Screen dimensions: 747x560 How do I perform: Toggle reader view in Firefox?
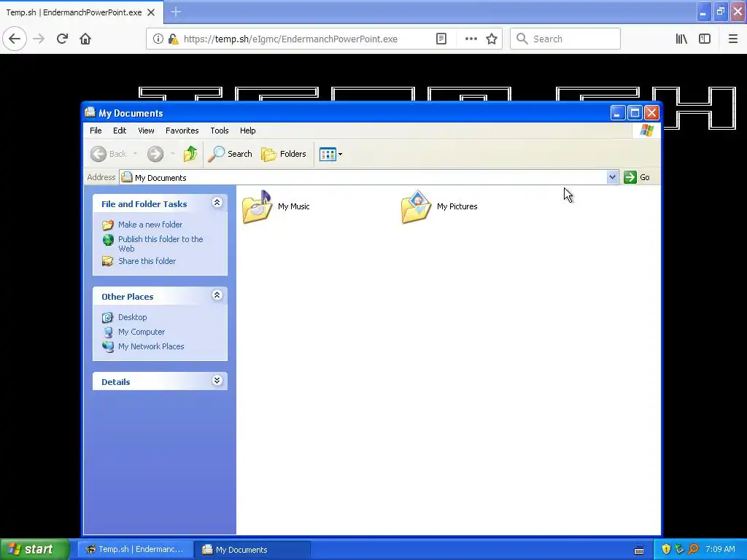441,39
